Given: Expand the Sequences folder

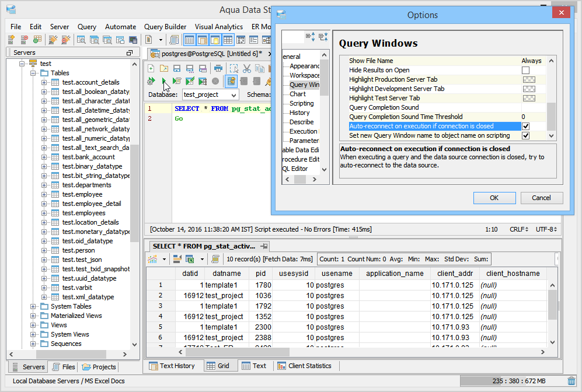Looking at the screenshot, I should point(33,344).
